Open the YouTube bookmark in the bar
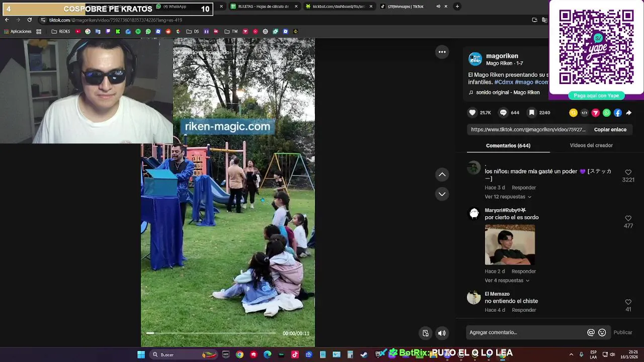This screenshot has width=644, height=362. tap(77, 32)
